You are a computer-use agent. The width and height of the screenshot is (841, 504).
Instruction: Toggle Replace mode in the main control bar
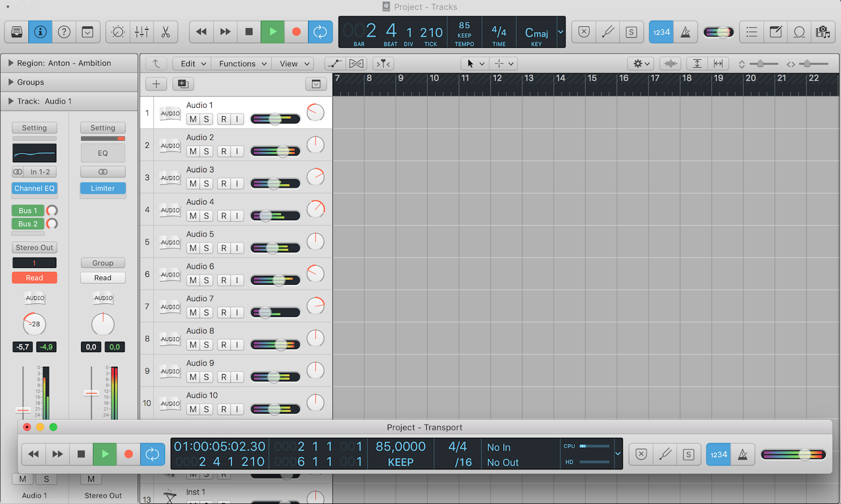click(584, 32)
